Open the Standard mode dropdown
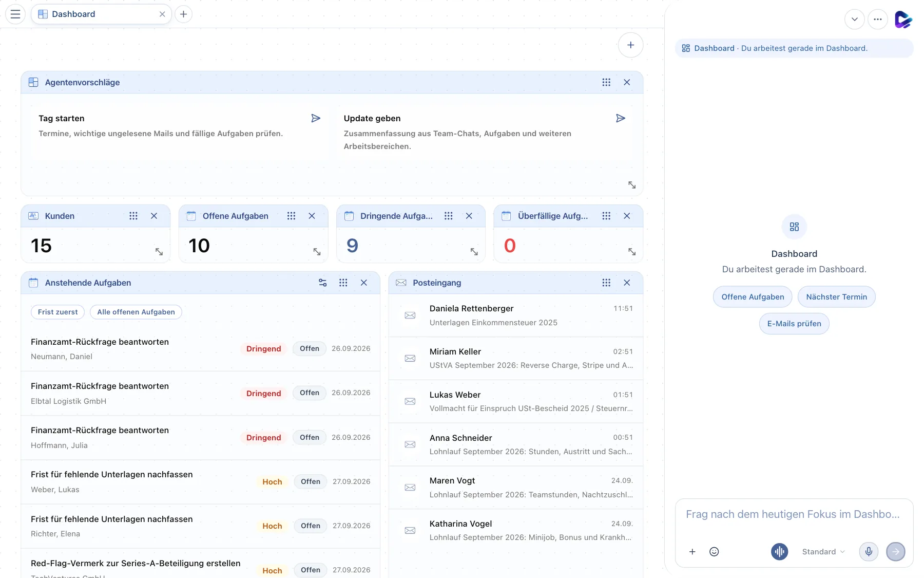Screen dimensions: 924x578 [823, 551]
